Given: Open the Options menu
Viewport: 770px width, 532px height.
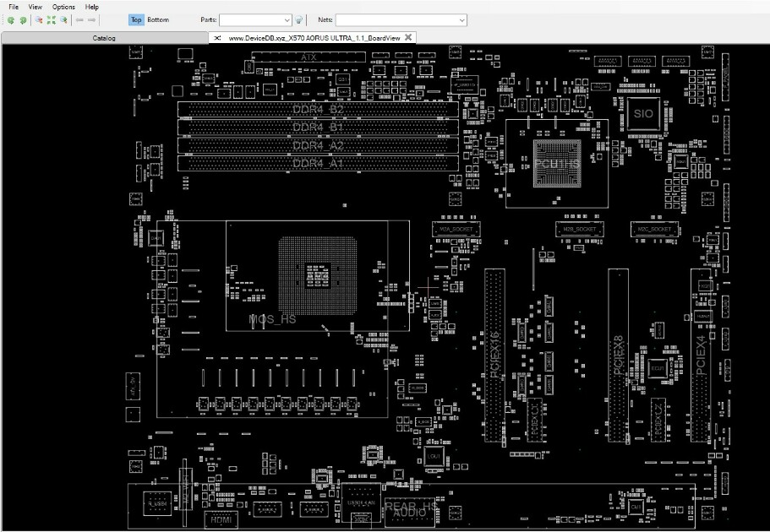Looking at the screenshot, I should tap(64, 7).
